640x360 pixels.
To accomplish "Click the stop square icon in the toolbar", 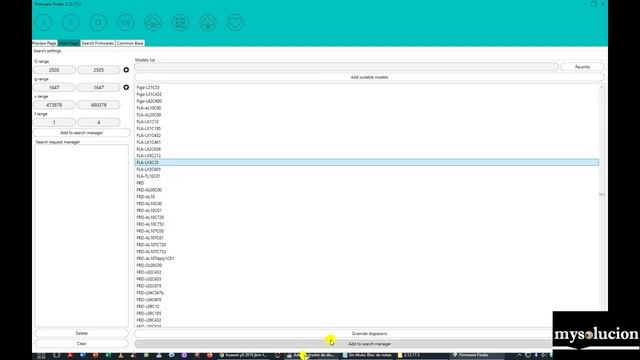I will click(98, 22).
